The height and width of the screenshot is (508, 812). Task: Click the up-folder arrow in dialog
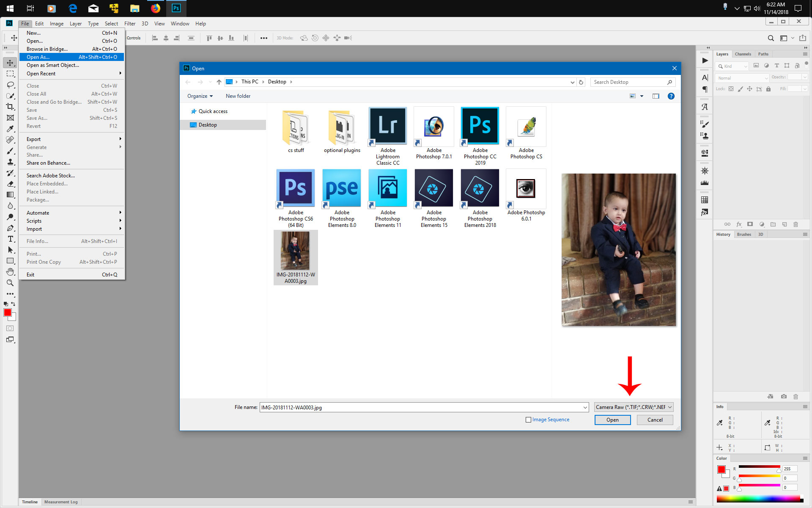[x=219, y=82]
